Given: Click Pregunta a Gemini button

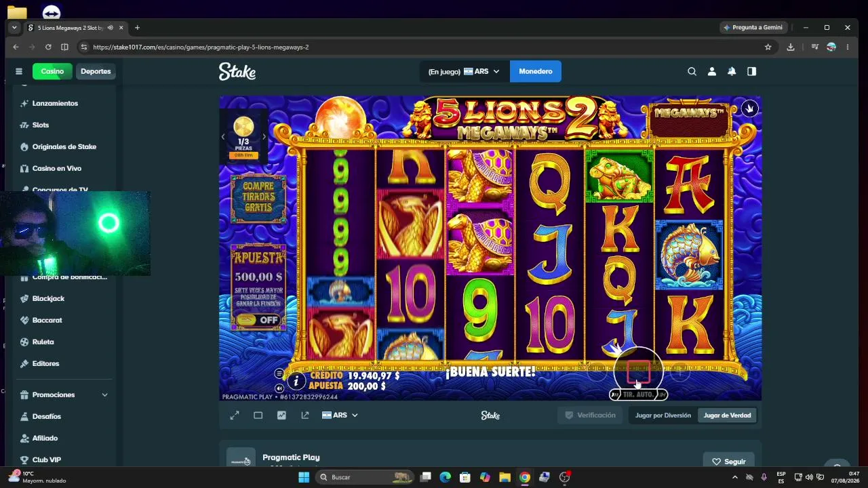Looking at the screenshot, I should pos(753,28).
